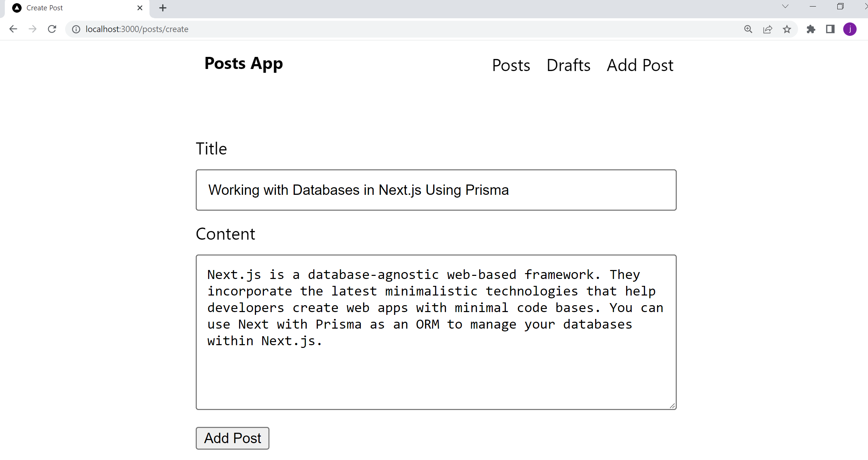Open the Extensions puzzle icon

point(811,29)
